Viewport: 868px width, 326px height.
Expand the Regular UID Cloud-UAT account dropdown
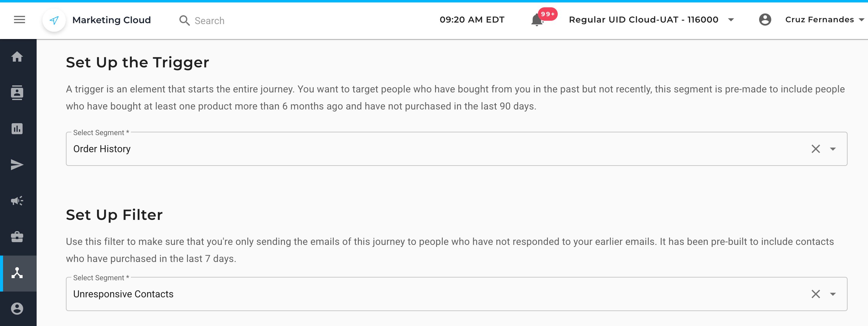point(731,20)
